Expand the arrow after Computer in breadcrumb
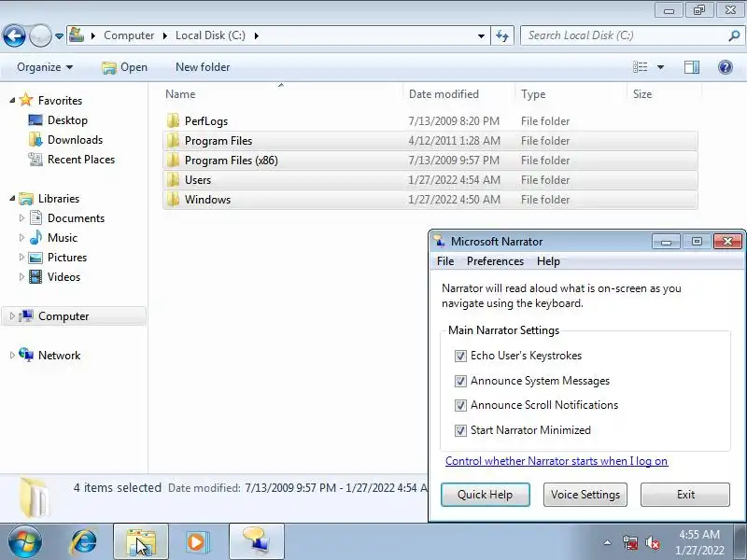 coord(164,35)
